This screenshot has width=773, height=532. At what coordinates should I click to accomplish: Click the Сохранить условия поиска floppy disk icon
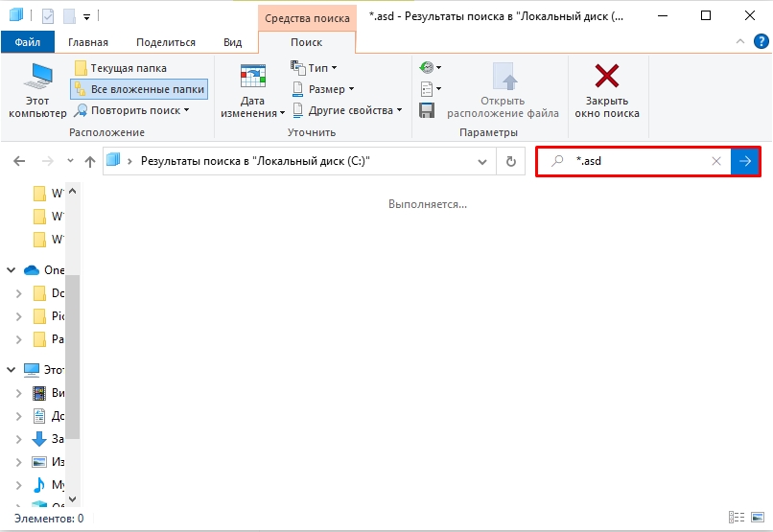pyautogui.click(x=428, y=110)
